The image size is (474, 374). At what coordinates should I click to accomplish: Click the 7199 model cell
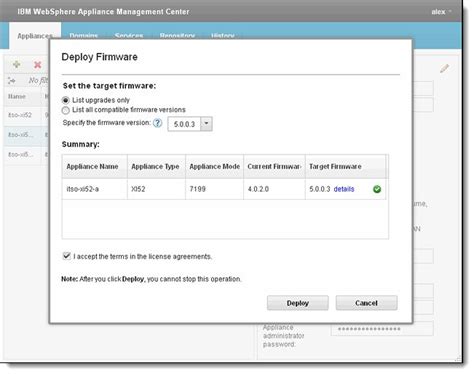tap(214, 189)
